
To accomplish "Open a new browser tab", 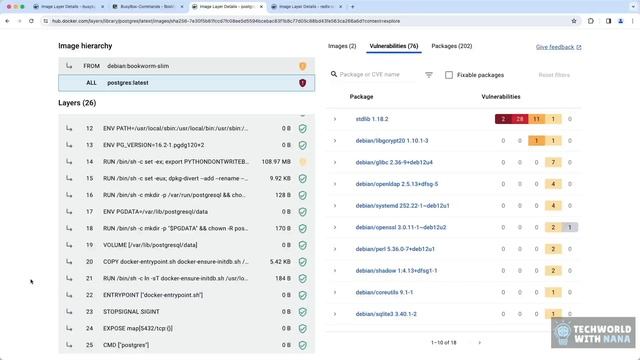I will (353, 7).
